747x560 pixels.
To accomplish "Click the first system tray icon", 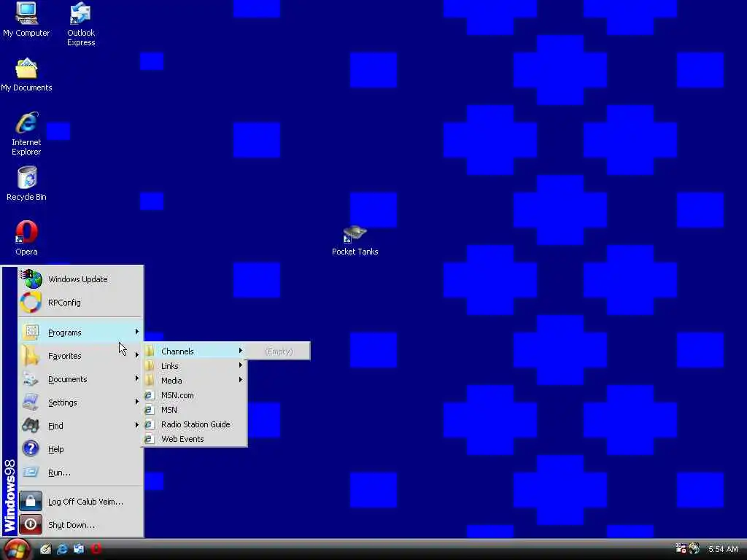I will 681,548.
